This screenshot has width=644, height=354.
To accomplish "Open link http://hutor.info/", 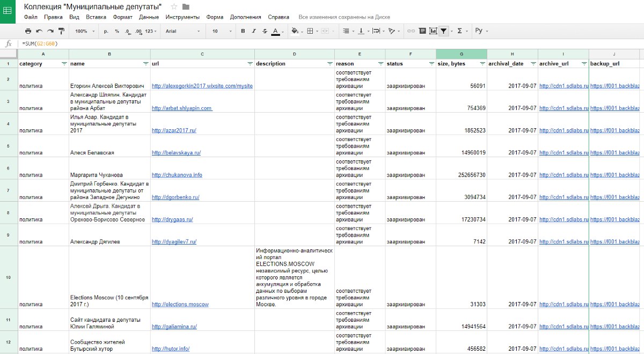I will pos(171,349).
